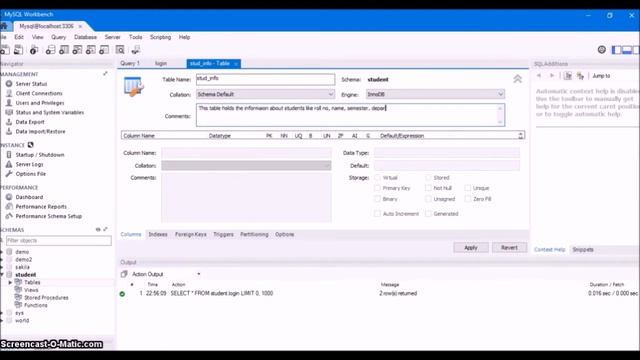
Task: Click the create new schema toolbar icon
Action: (x=50, y=50)
